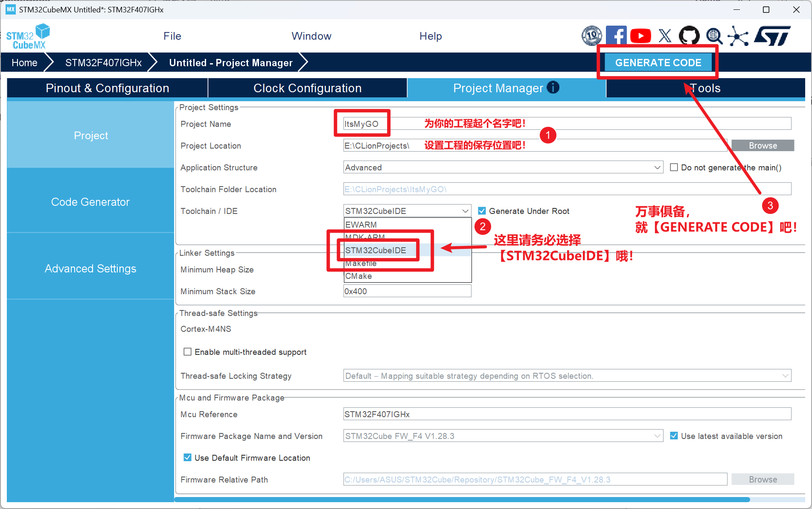Click the 10-year anniversary badge icon
This screenshot has height=509, width=812.
(591, 36)
